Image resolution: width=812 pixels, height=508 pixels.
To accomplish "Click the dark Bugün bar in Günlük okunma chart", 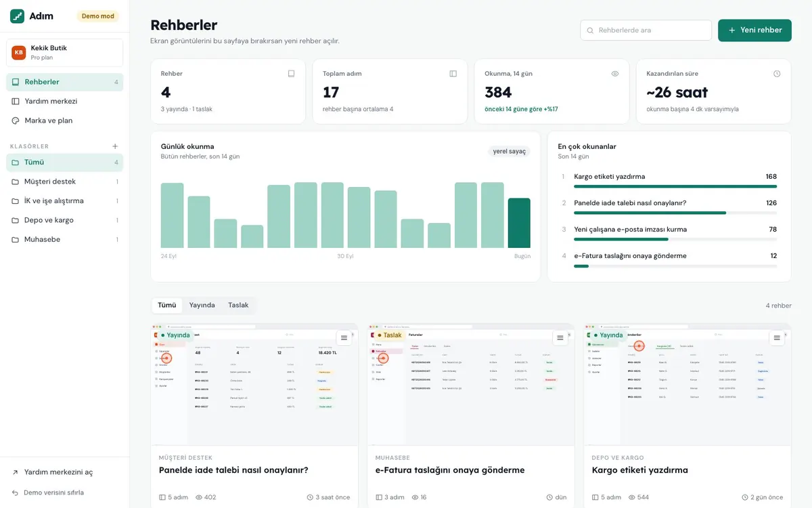I will click(519, 223).
